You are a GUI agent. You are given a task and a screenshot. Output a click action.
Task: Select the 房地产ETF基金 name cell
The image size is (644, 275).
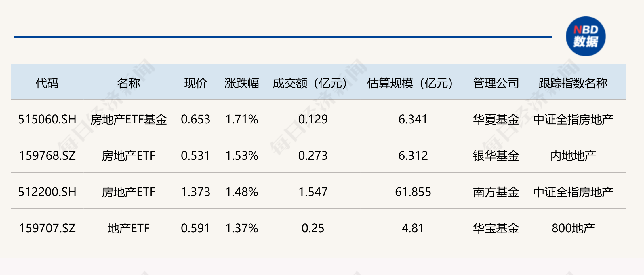coord(128,119)
